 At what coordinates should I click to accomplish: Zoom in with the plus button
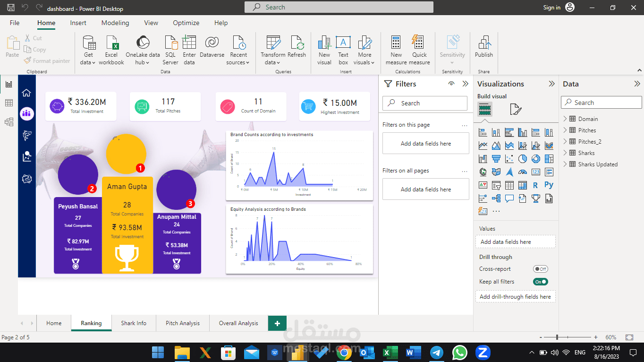596,337
